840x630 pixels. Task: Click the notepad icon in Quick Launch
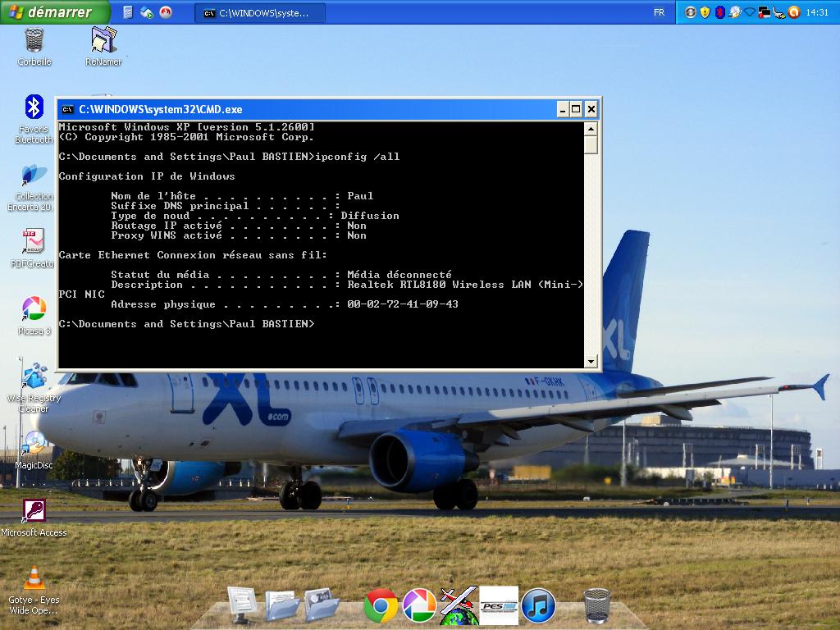pos(128,12)
